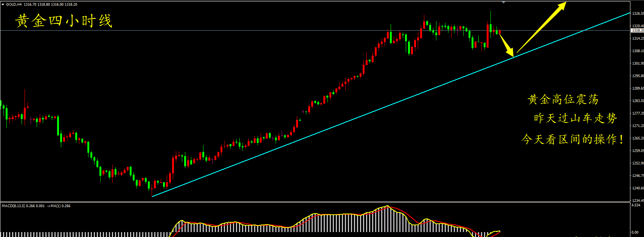Click the 1308.10 price axis label
The image size is (644, 237).
638,51
